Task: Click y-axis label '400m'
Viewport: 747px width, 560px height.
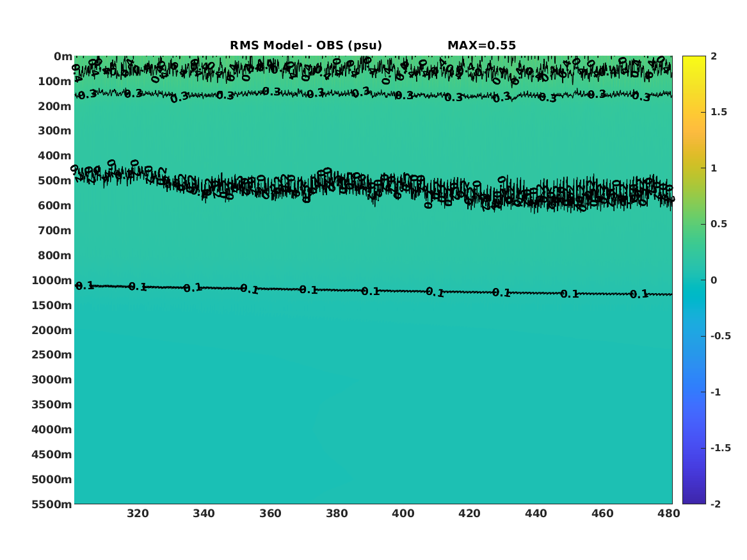Action: tap(55, 156)
